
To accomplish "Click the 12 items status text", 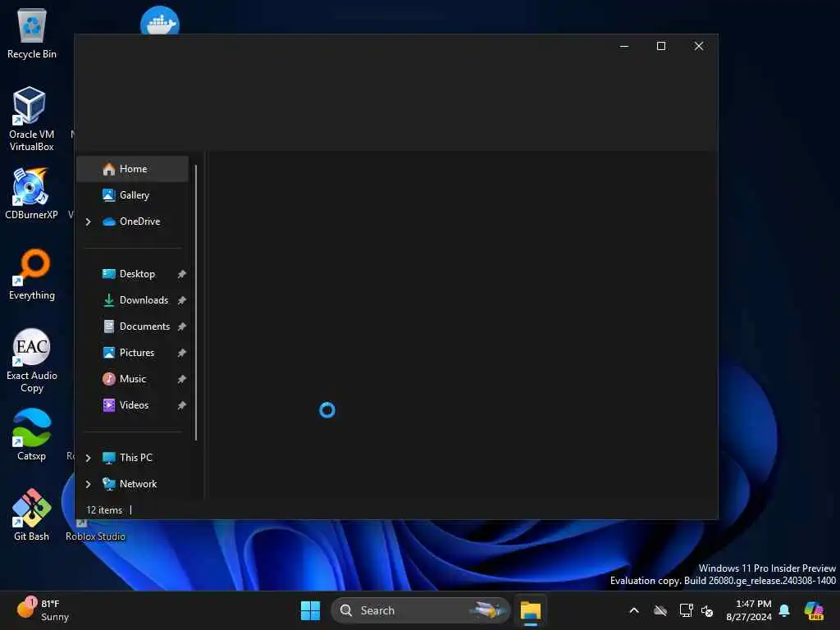I will [x=104, y=510].
